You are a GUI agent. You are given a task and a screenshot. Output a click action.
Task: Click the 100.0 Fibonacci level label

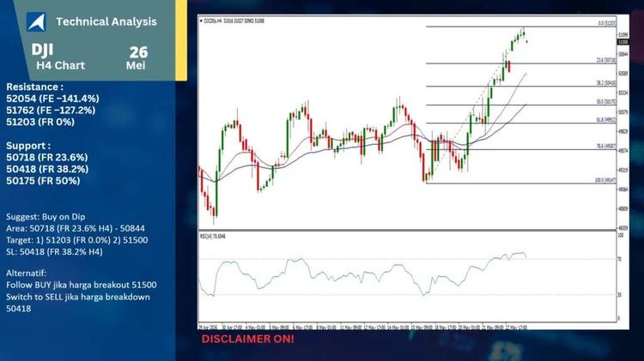pos(605,180)
